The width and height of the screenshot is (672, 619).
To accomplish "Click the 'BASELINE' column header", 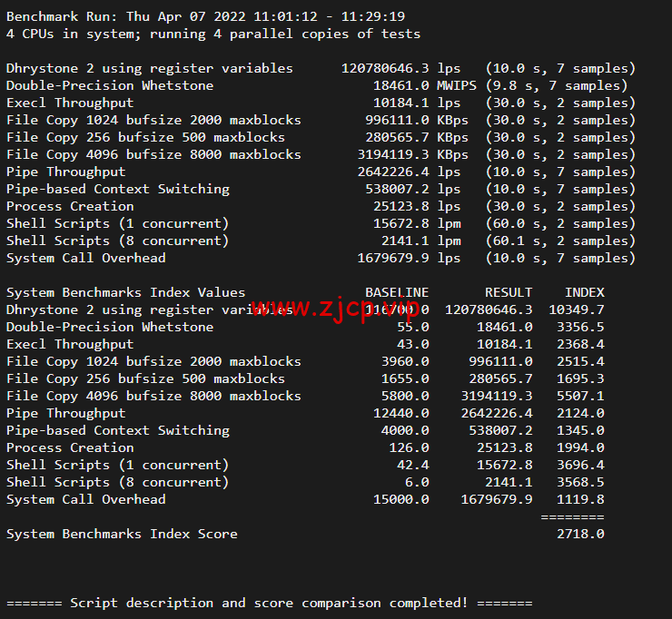I will [397, 292].
